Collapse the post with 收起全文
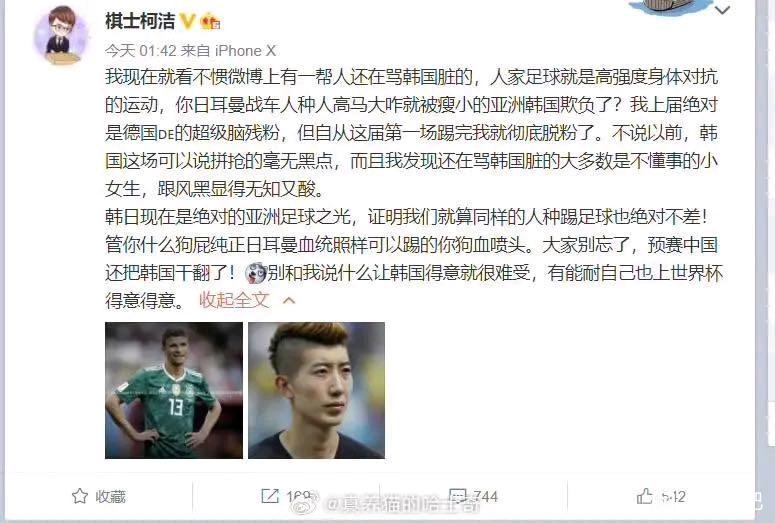The image size is (775, 523). [234, 300]
